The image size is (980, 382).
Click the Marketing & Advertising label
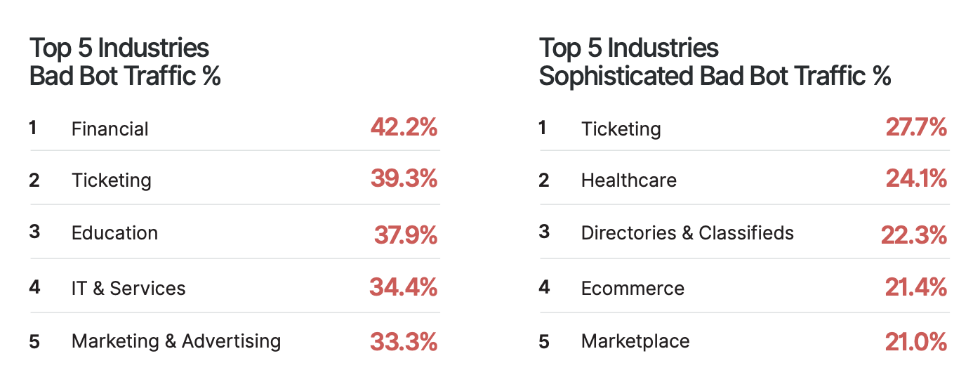[x=176, y=341]
